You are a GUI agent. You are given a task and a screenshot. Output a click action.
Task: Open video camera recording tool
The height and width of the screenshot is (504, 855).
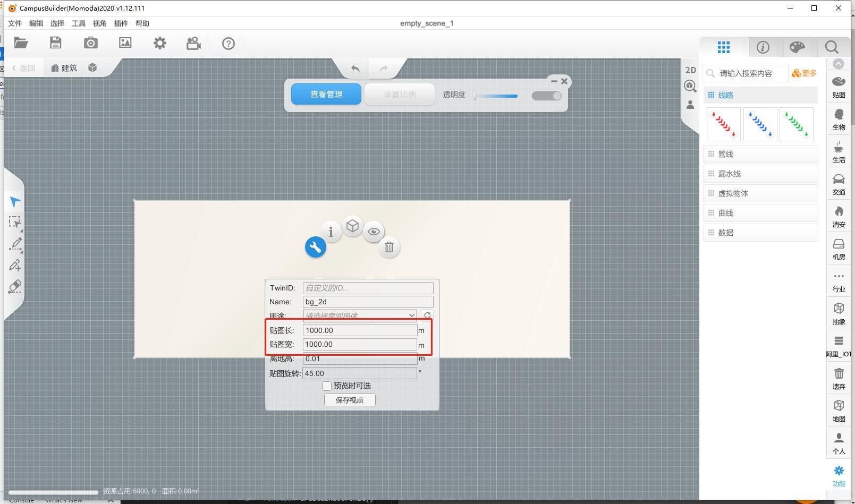click(194, 44)
